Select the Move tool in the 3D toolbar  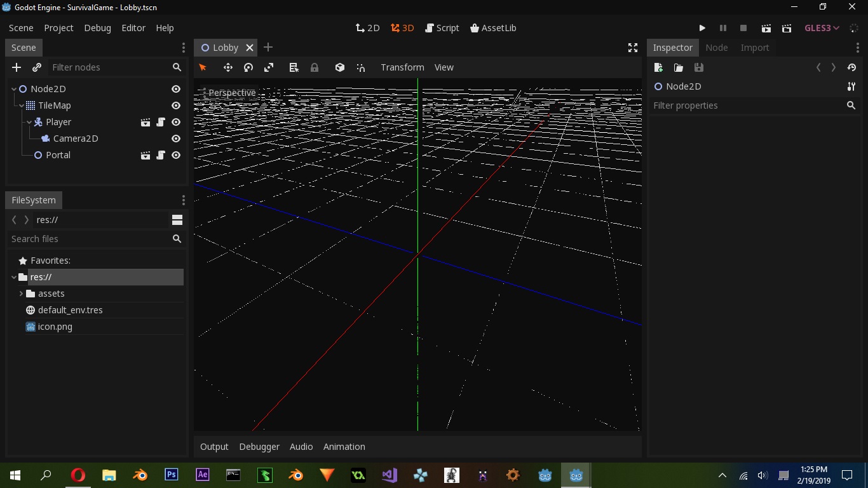pyautogui.click(x=227, y=67)
